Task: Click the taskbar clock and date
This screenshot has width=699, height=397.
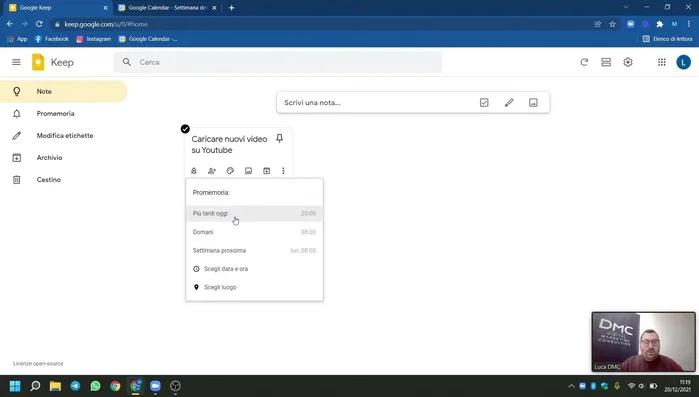Action: [x=678, y=386]
